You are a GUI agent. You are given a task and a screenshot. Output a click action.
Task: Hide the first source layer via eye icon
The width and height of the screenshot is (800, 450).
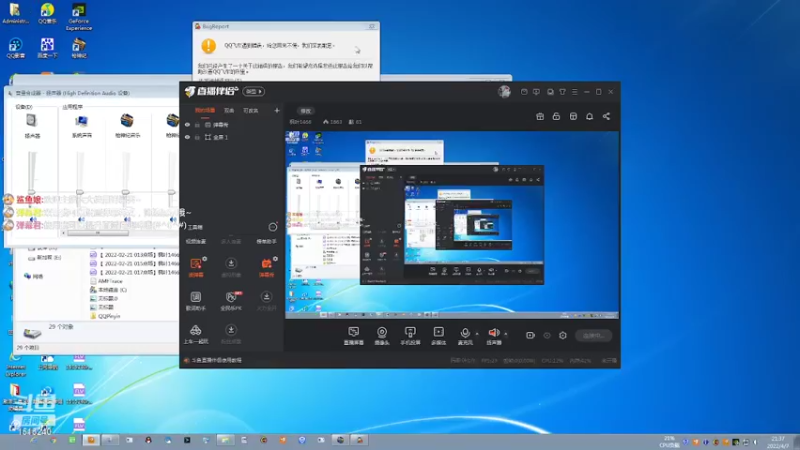[187, 124]
